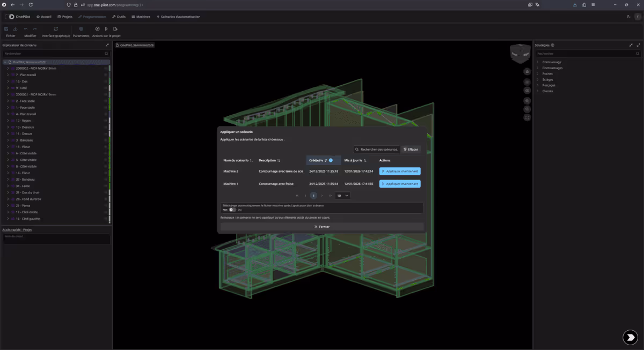Open the Accueil menu
The image size is (644, 350).
click(44, 17)
